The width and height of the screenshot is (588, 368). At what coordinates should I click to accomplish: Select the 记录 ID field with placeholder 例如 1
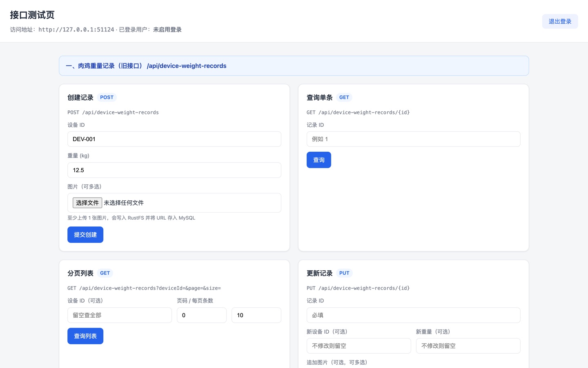[x=414, y=139]
